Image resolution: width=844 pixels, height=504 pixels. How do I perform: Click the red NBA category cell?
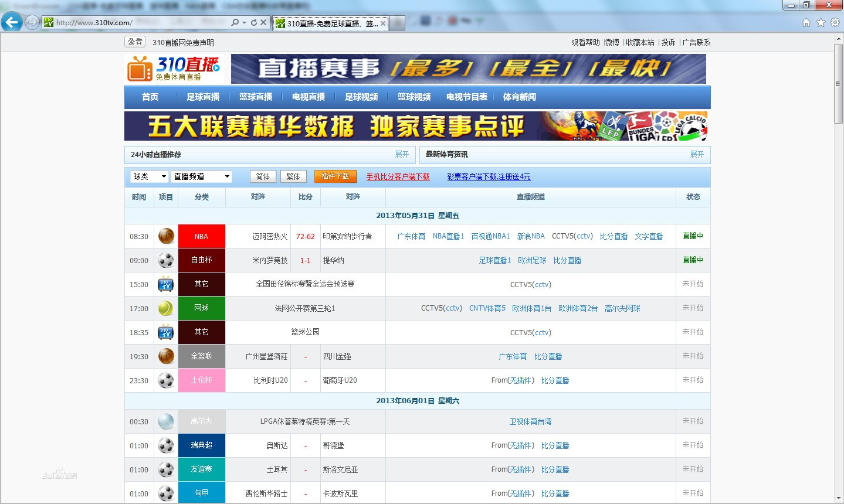point(201,236)
